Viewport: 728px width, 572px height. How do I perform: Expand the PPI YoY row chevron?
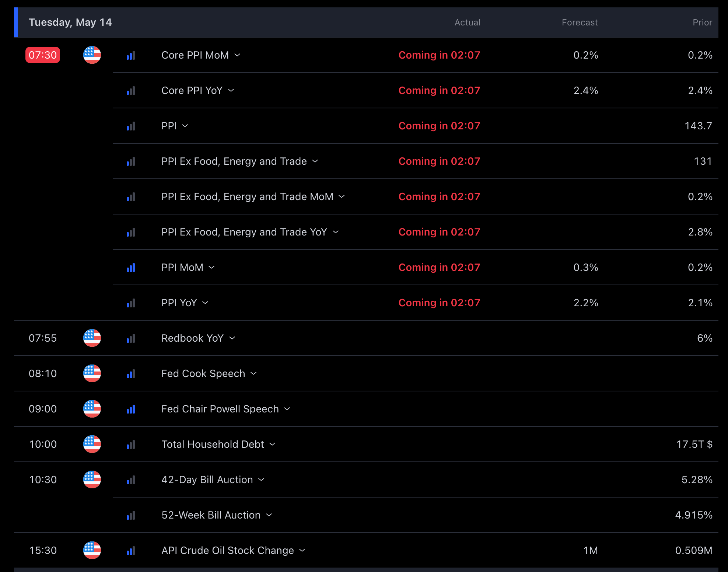[206, 303]
